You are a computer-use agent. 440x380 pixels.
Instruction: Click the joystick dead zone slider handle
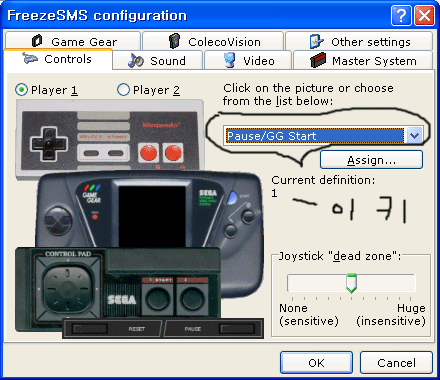pos(351,283)
